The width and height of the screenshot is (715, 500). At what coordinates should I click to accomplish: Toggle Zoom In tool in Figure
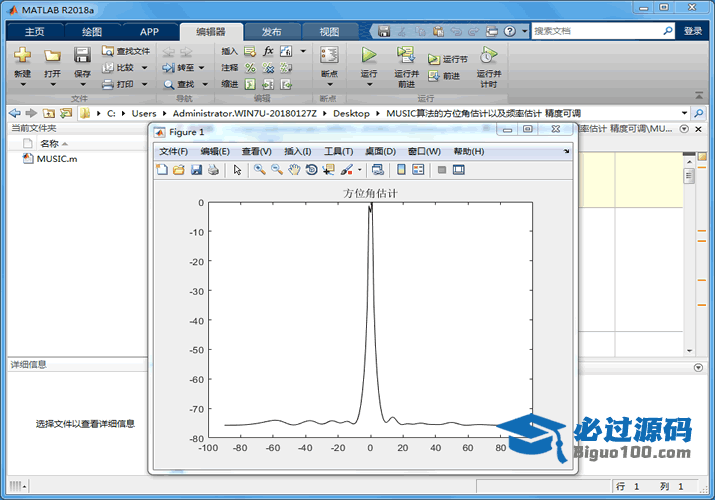(260, 170)
